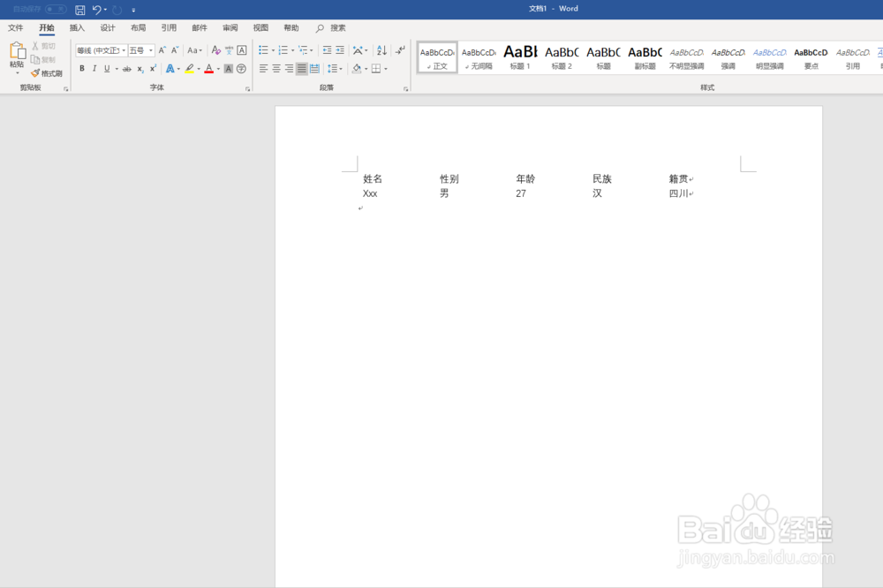Switch to the 插入 ribbon tab
Image resolution: width=883 pixels, height=588 pixels.
coord(76,27)
